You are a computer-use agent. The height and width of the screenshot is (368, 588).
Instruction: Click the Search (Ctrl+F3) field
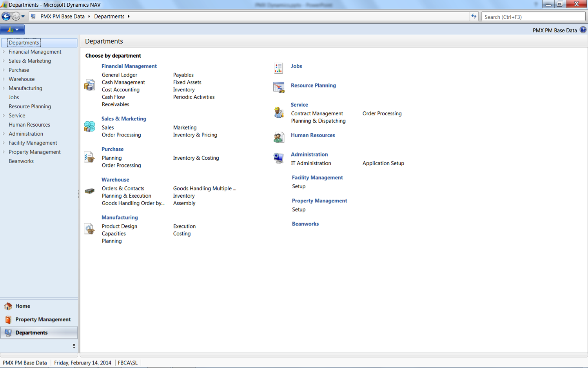pyautogui.click(x=533, y=17)
